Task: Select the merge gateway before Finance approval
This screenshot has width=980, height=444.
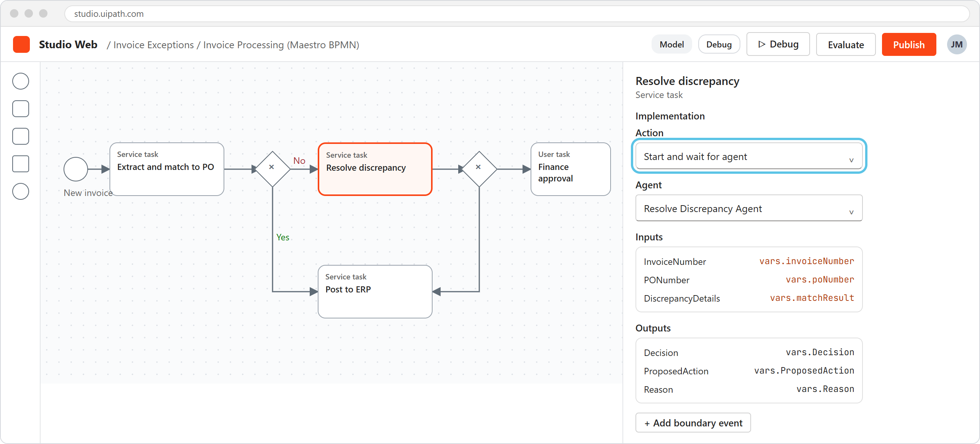Action: (x=479, y=169)
